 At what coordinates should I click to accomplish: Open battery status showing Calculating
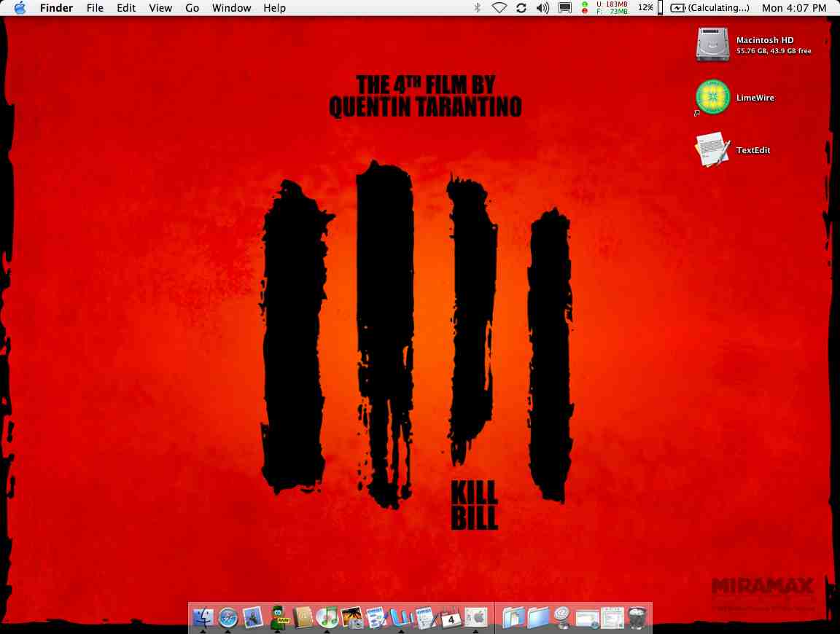click(x=710, y=7)
